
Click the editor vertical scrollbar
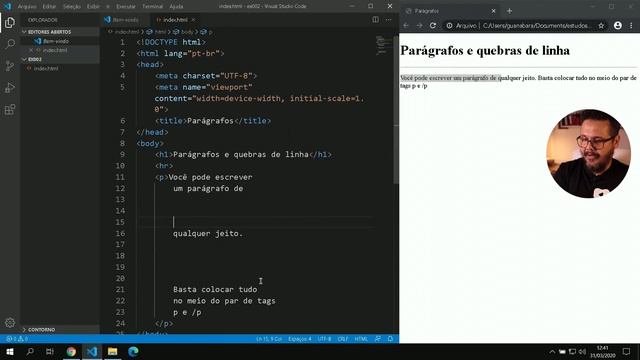tap(396, 110)
